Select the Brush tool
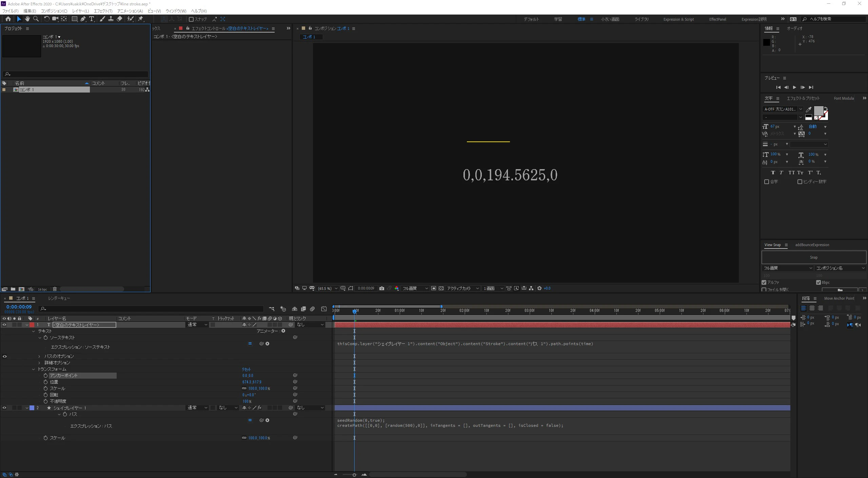Viewport: 868px width, 478px height. [x=102, y=19]
